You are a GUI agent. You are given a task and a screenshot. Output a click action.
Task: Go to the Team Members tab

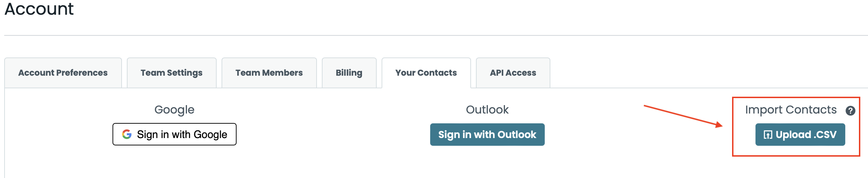[269, 73]
